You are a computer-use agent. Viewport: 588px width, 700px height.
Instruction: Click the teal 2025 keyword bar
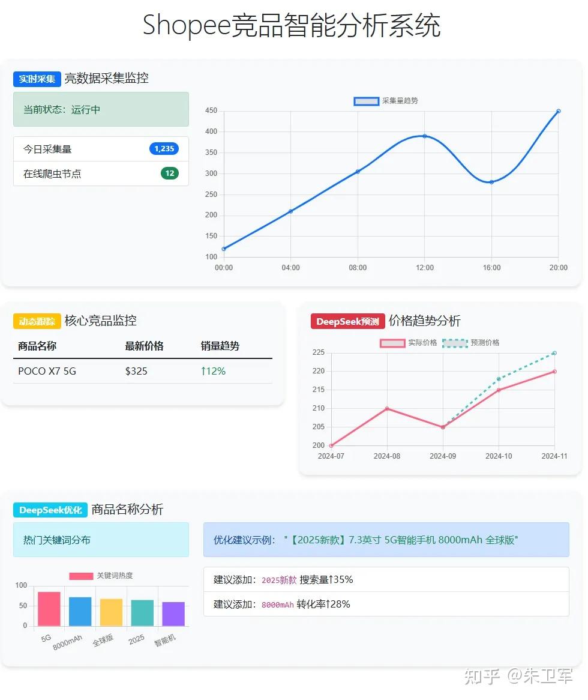point(142,613)
